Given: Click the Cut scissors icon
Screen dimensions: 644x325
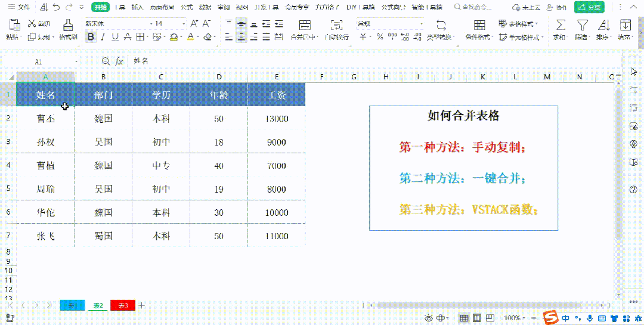Looking at the screenshot, I should coord(32,24).
